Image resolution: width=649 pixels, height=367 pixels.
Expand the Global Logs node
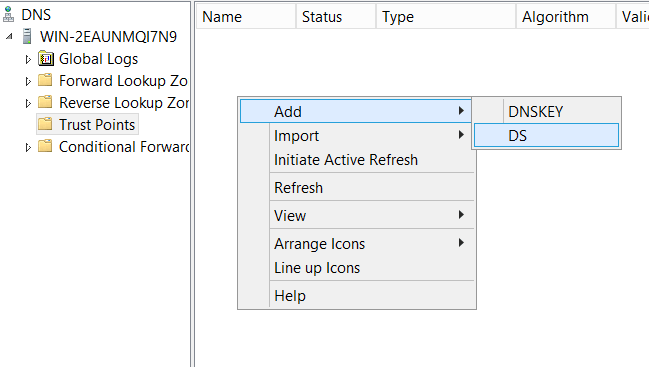pos(28,59)
